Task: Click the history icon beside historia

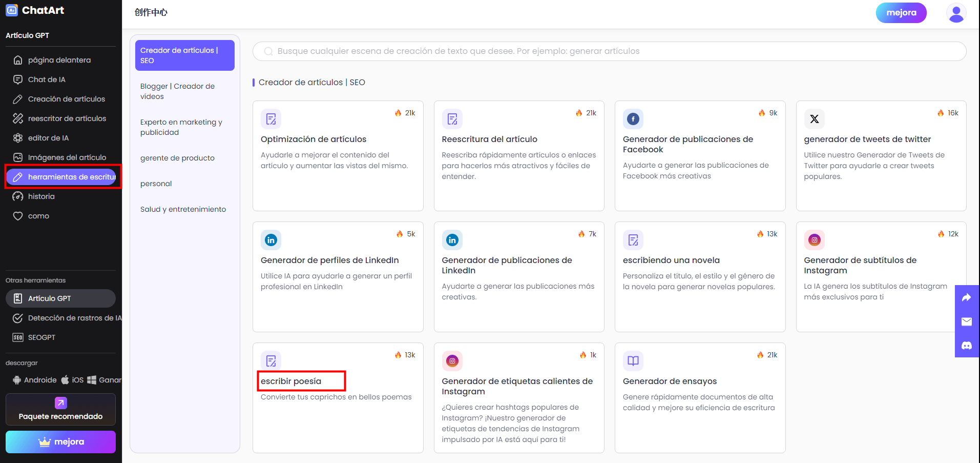Action: click(x=18, y=196)
